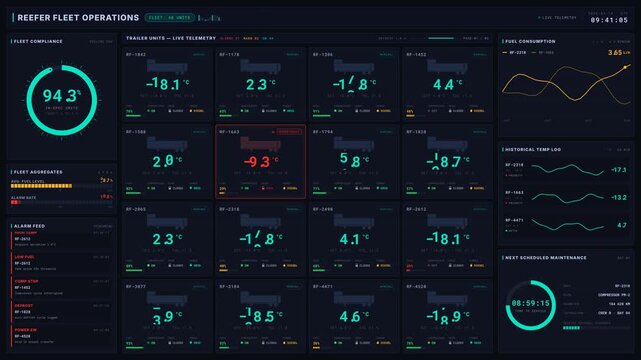Click the trailer icon on the 4.4°C card
Screen dimensions: 641x360
(447, 67)
